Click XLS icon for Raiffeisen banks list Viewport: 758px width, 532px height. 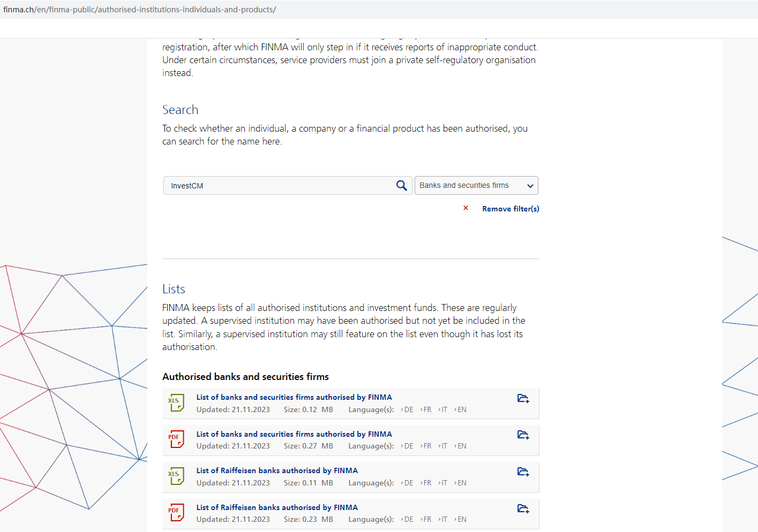(x=176, y=476)
